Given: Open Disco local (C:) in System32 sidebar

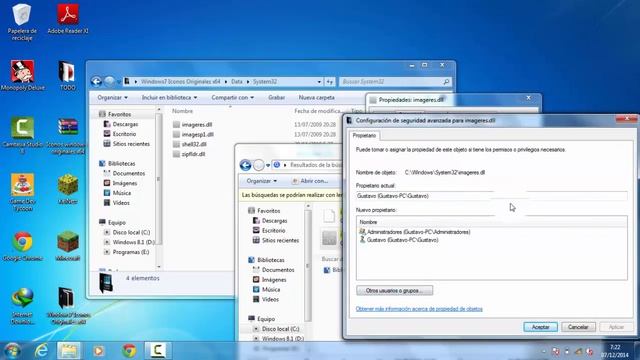Looking at the screenshot, I should [x=127, y=232].
